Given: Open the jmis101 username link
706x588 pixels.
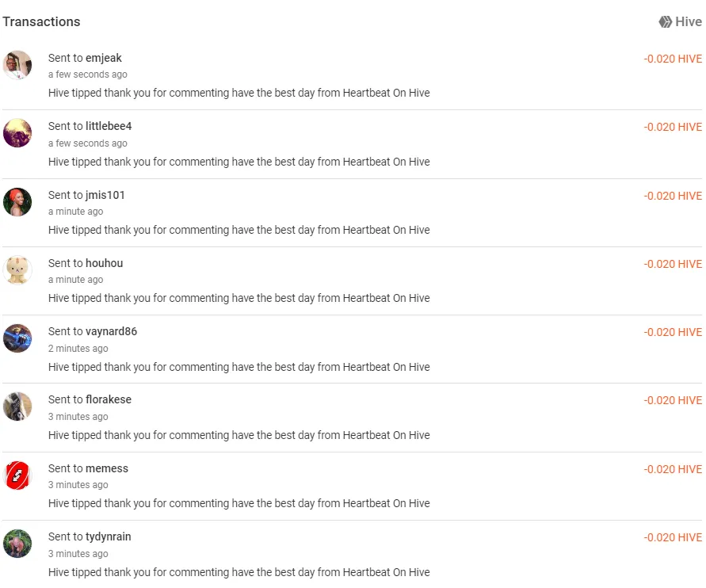Looking at the screenshot, I should coord(105,195).
